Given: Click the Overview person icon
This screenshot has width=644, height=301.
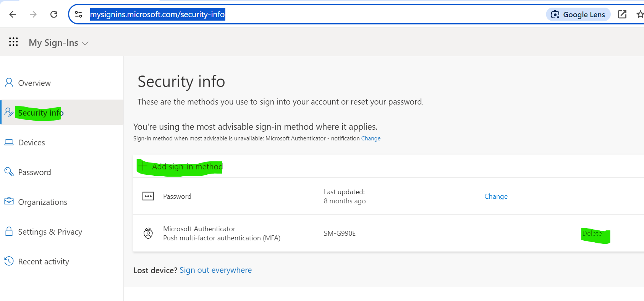Looking at the screenshot, I should tap(9, 83).
